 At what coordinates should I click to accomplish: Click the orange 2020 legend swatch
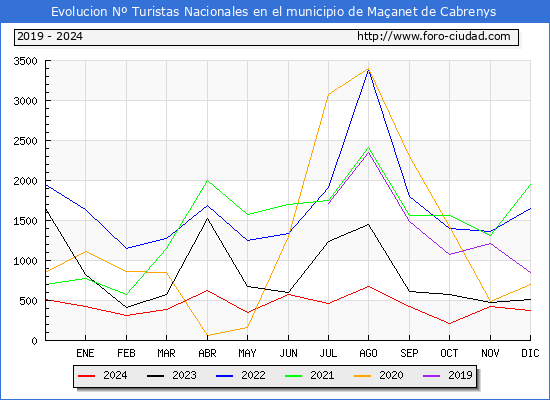(x=363, y=376)
